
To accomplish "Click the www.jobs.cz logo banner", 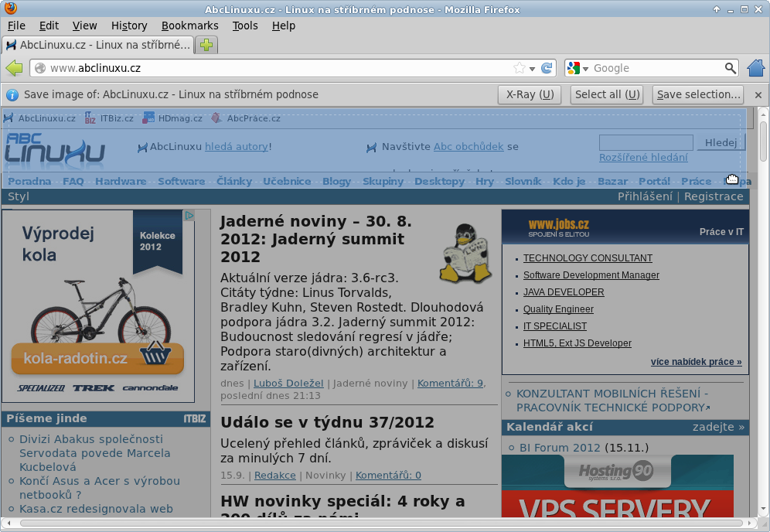I will (x=559, y=227).
